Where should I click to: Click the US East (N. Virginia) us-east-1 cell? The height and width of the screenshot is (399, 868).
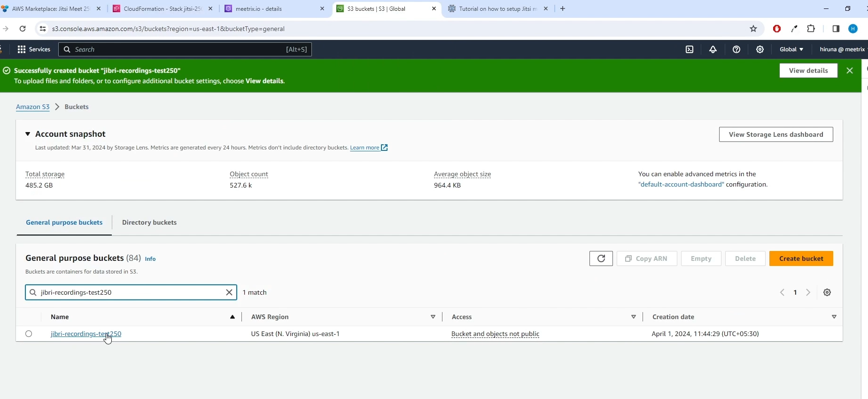(295, 334)
